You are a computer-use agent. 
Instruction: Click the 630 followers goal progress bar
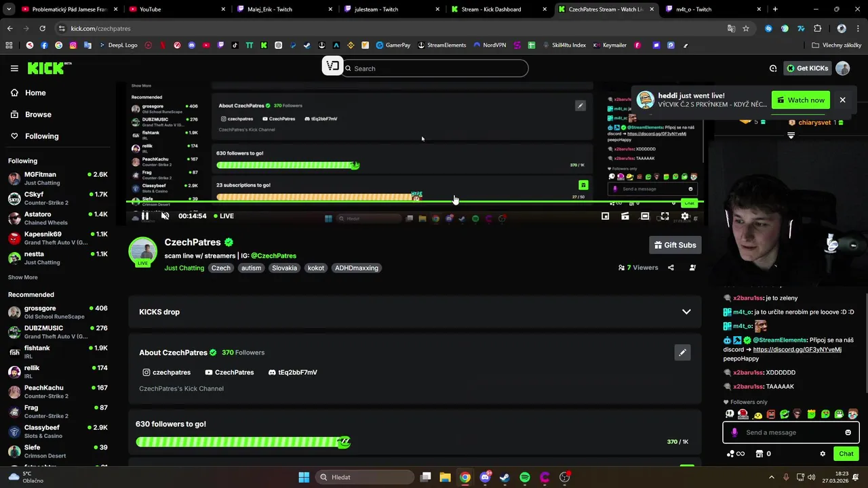[243, 442]
